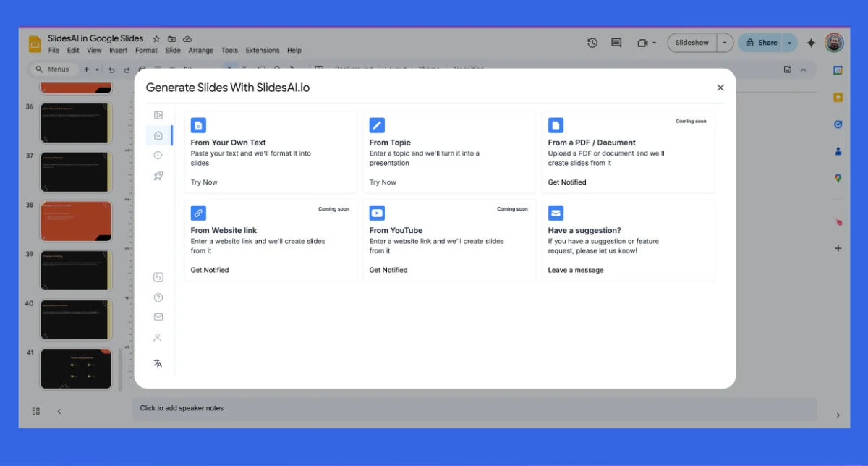Screen dimensions: 868x466
Task: Open the home icon in SlidesAI sidebar
Action: click(x=158, y=135)
